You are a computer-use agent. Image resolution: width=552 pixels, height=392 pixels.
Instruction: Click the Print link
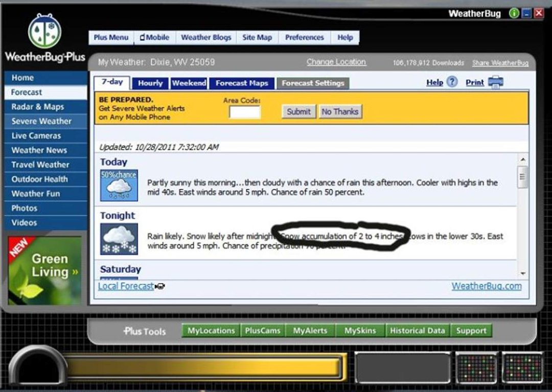click(474, 82)
